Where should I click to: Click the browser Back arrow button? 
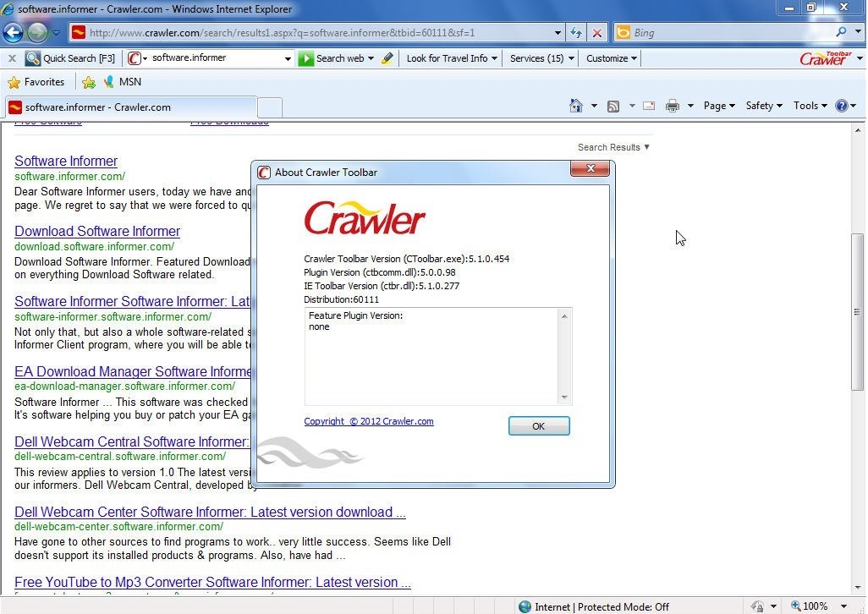pos(13,33)
